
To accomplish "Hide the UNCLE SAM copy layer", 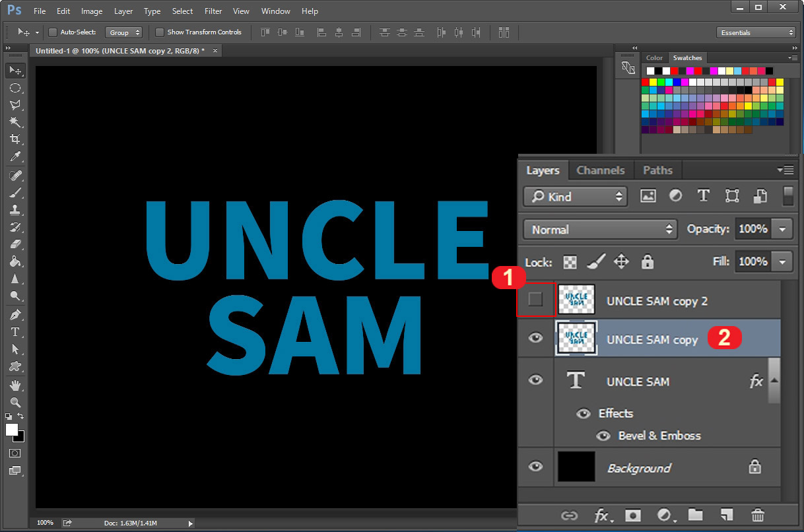I will [535, 338].
